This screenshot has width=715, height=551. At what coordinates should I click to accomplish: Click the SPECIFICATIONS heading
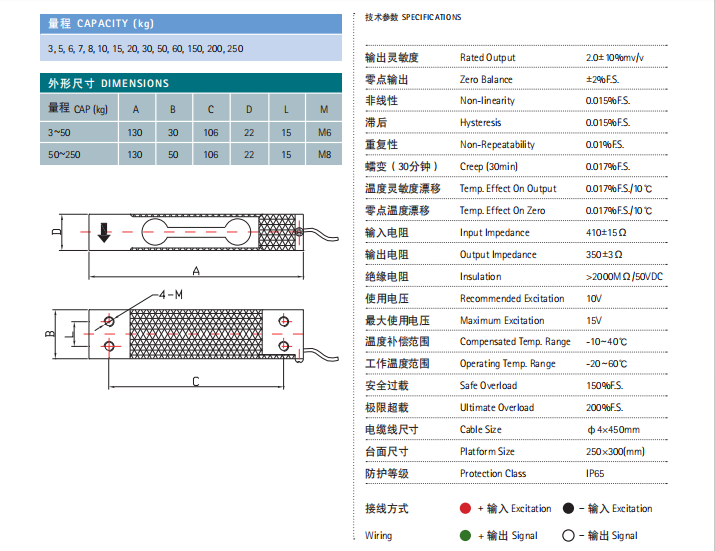[431, 17]
